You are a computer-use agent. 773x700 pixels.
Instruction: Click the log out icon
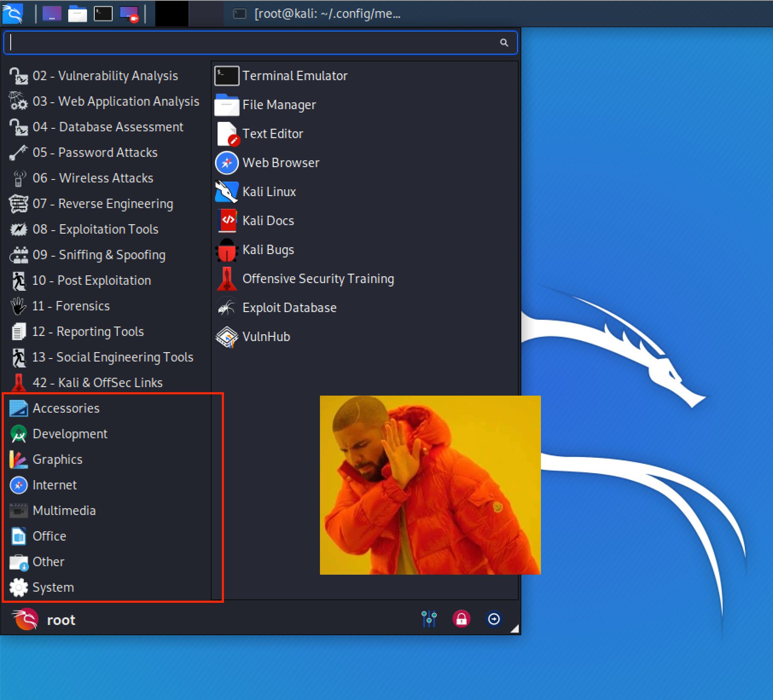point(494,619)
